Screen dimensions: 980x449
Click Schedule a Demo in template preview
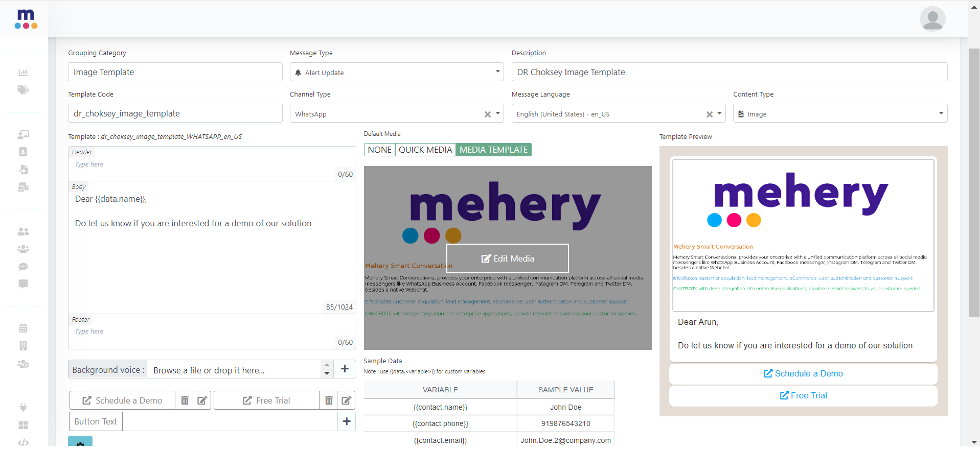coord(803,373)
